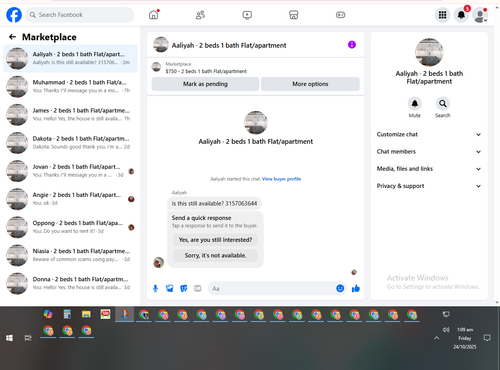Send 'Yes, are you still interested?' response
Screen dimensions: 500x370
215,240
